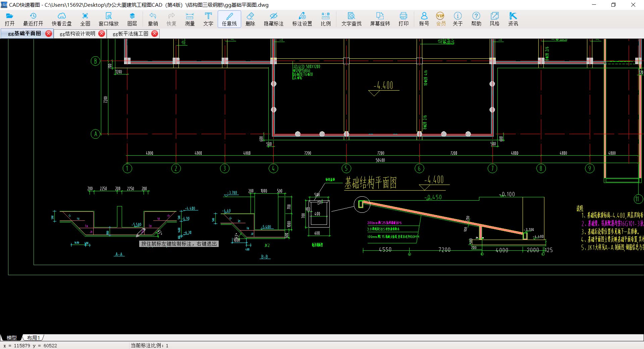Click axis bubble letter B
Viewport: 644px width, 349px height.
[96, 61]
